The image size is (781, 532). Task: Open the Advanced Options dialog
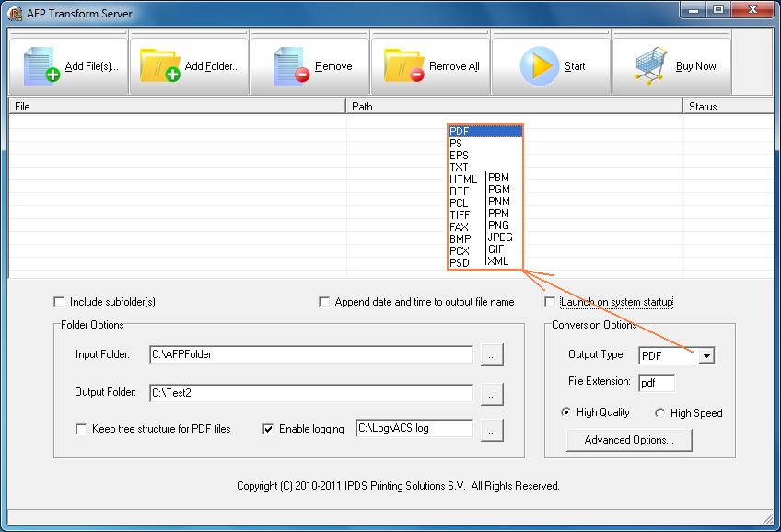(629, 440)
